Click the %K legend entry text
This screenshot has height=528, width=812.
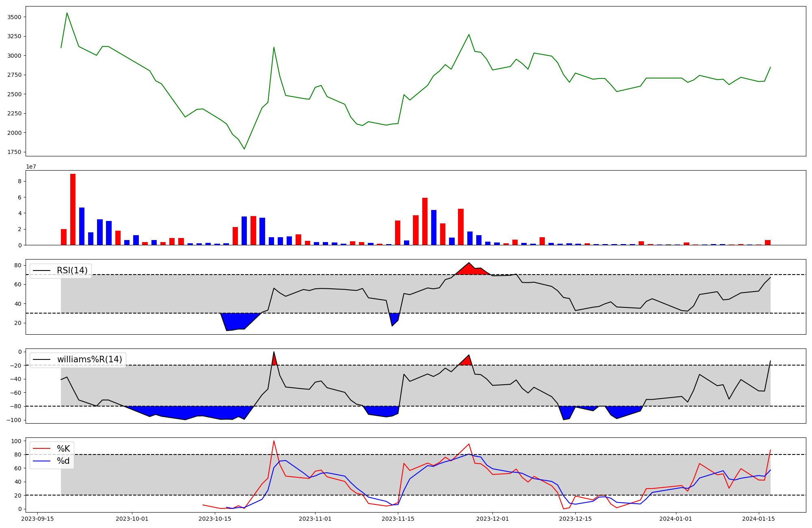tap(63, 449)
